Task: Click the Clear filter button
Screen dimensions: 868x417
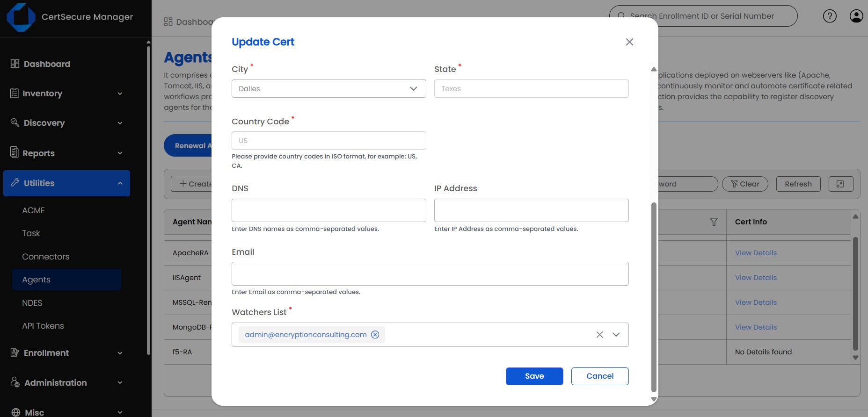Action: (x=745, y=184)
